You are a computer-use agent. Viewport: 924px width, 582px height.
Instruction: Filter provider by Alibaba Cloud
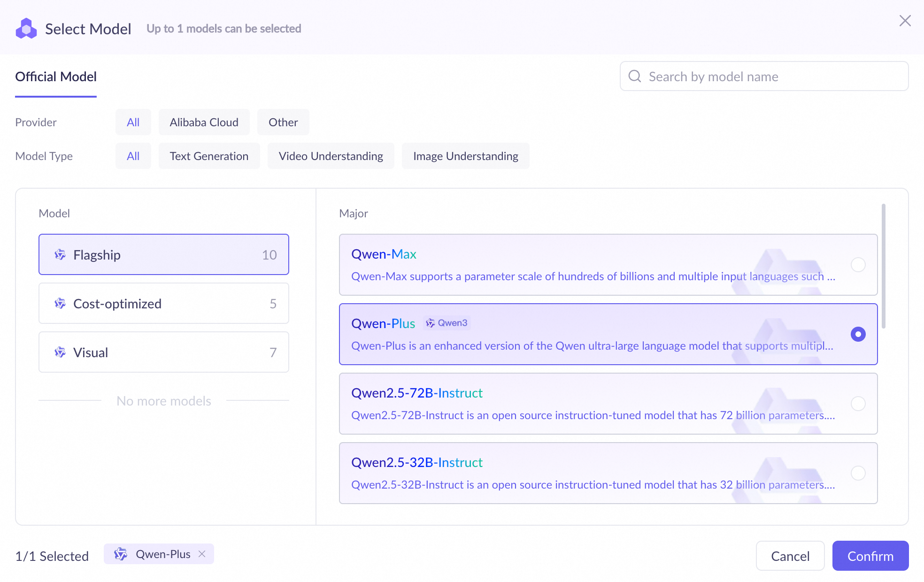tap(204, 122)
